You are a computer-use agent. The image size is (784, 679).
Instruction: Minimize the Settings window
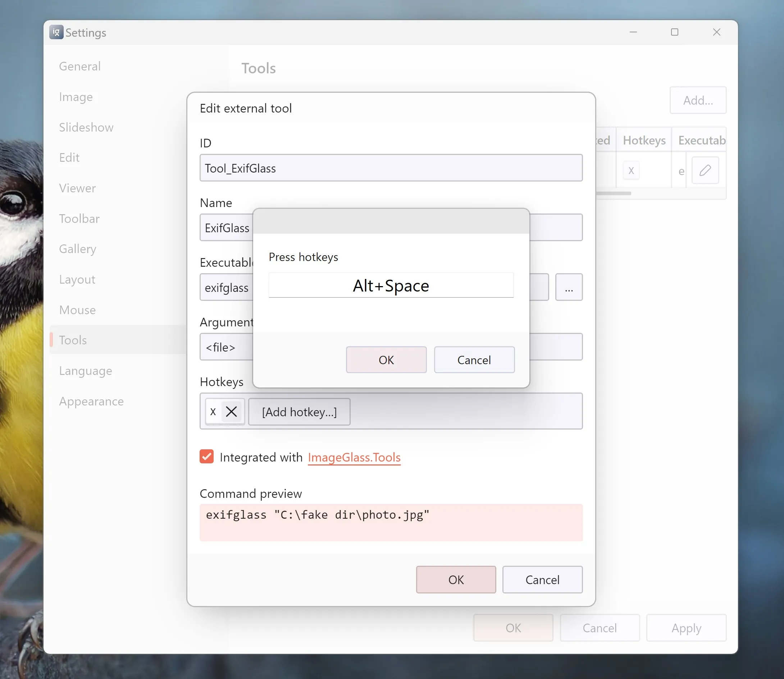pos(633,32)
